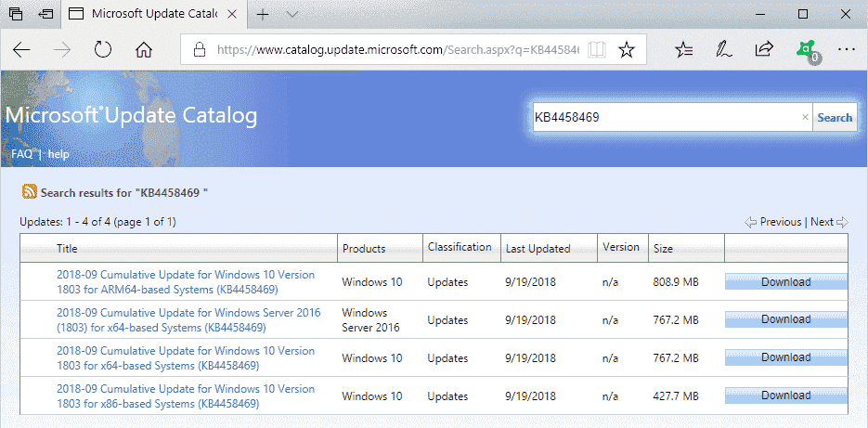Open the tabs you've set aside icon
The height and width of the screenshot is (428, 868).
pos(17,14)
